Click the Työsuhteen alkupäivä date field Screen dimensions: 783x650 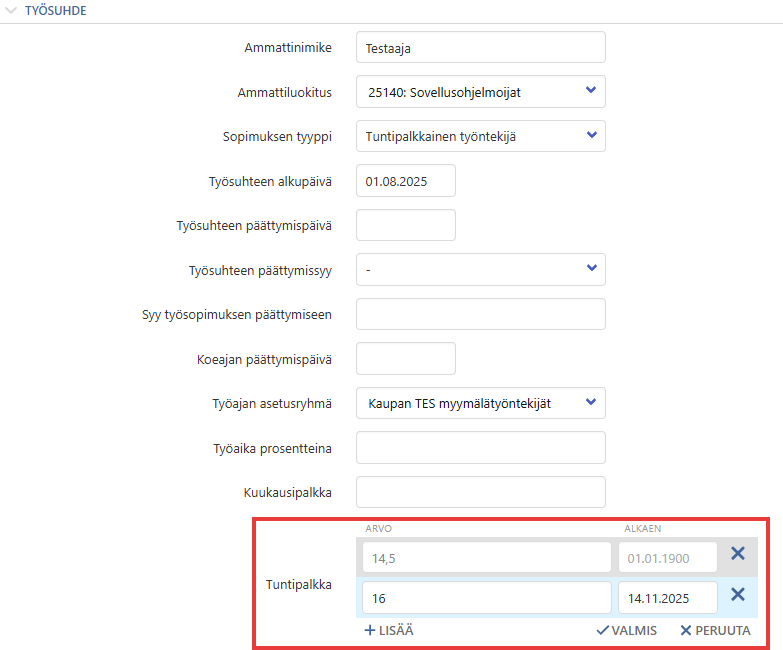coord(405,181)
